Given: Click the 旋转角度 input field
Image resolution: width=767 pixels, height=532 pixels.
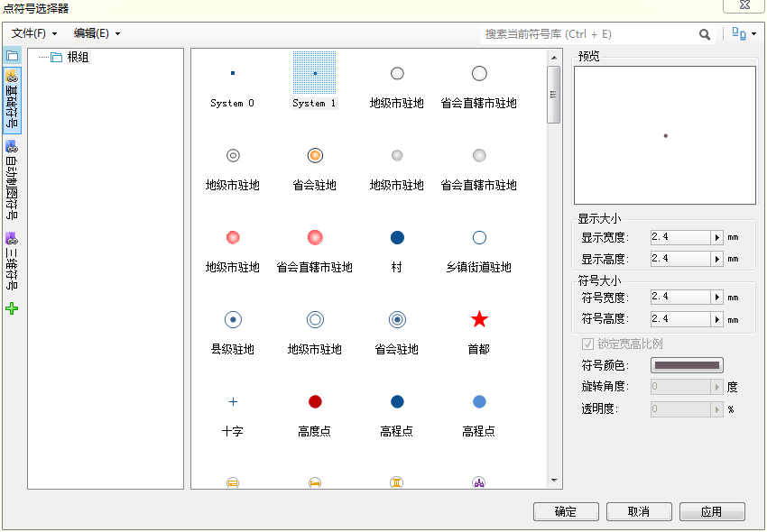Looking at the screenshot, I should pyautogui.click(x=680, y=387).
